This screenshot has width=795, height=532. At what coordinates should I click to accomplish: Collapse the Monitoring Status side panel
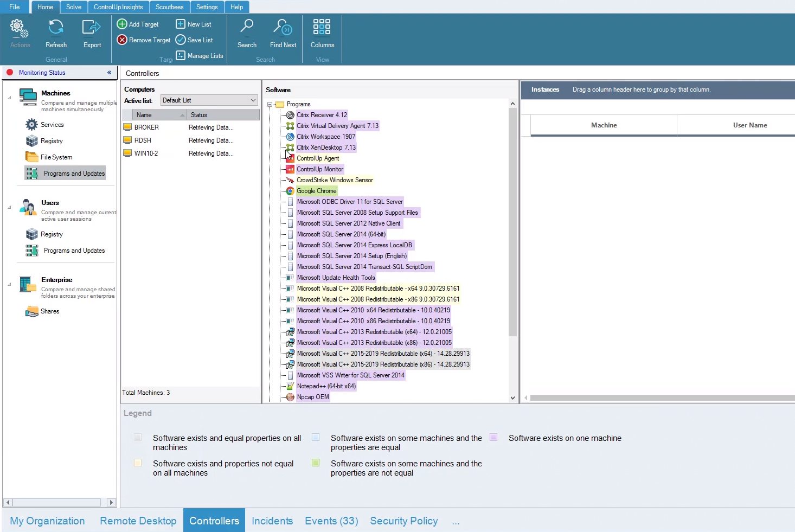(x=110, y=73)
